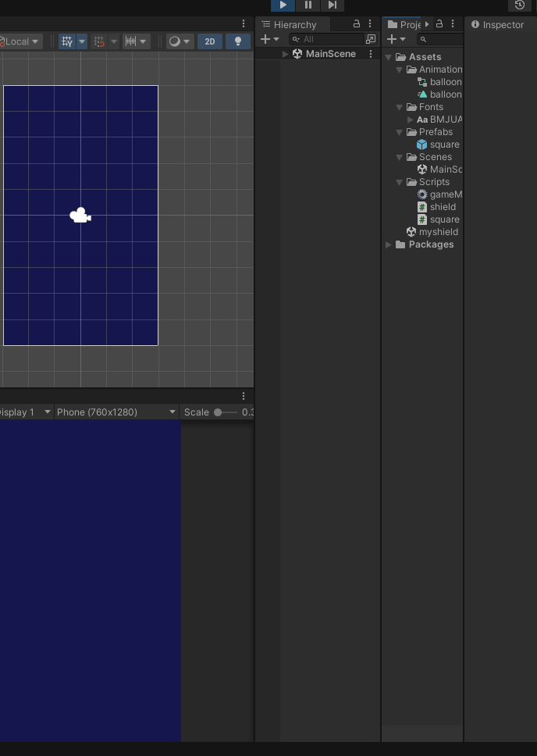Select the shield script asset
This screenshot has height=756, width=537.
[x=436, y=207]
